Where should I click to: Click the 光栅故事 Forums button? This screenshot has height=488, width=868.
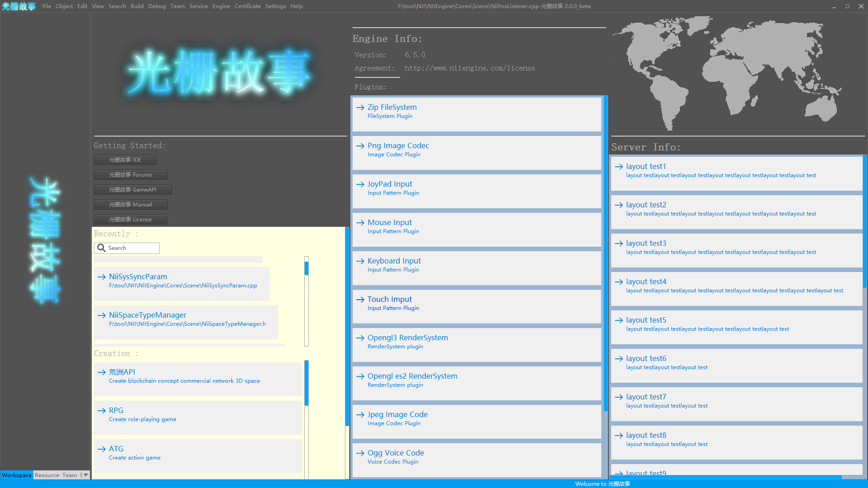point(131,175)
